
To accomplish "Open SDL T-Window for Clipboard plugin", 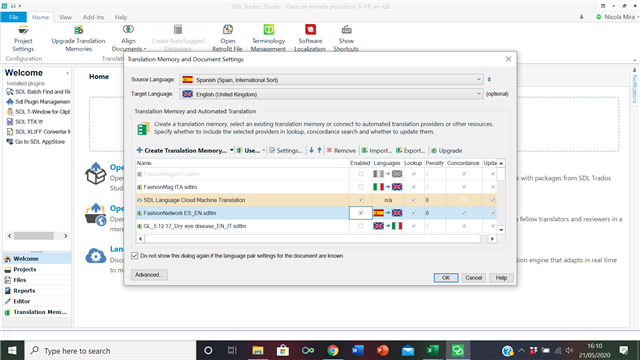I will coord(38,111).
